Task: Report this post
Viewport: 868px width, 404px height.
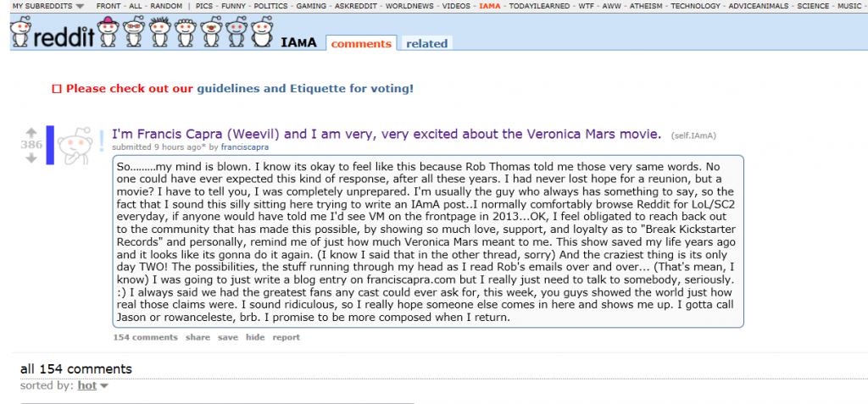Action: pyautogui.click(x=287, y=337)
